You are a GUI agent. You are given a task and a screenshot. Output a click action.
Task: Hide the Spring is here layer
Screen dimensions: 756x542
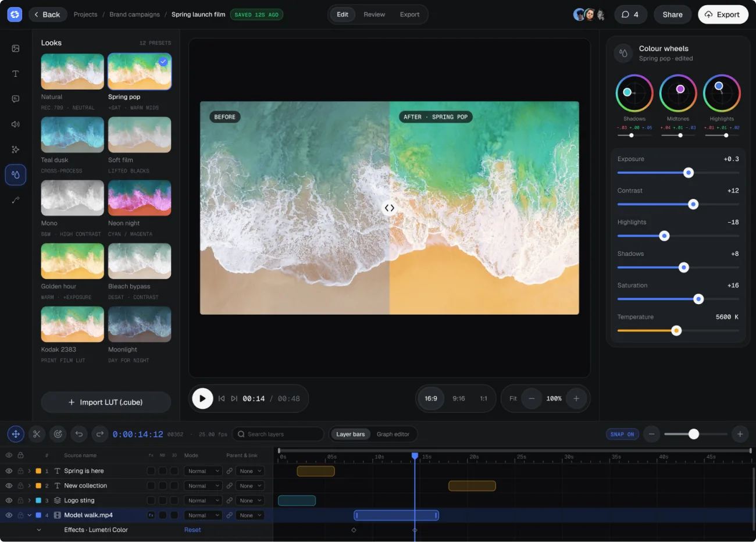[9, 471]
